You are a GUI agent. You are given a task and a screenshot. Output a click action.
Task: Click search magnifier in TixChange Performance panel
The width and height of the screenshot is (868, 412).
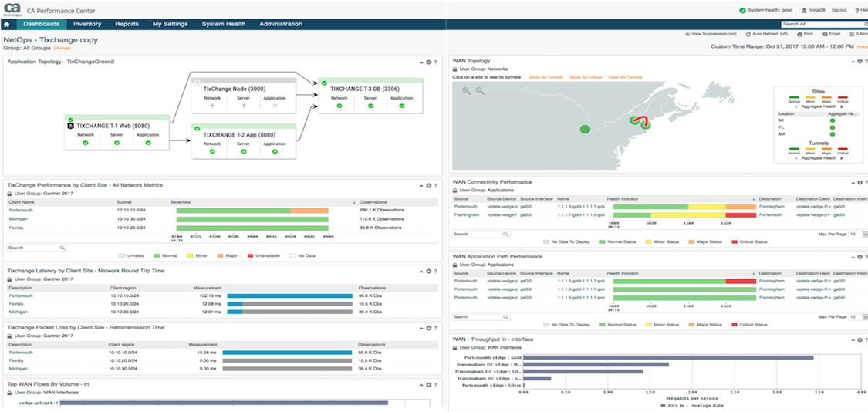point(62,248)
